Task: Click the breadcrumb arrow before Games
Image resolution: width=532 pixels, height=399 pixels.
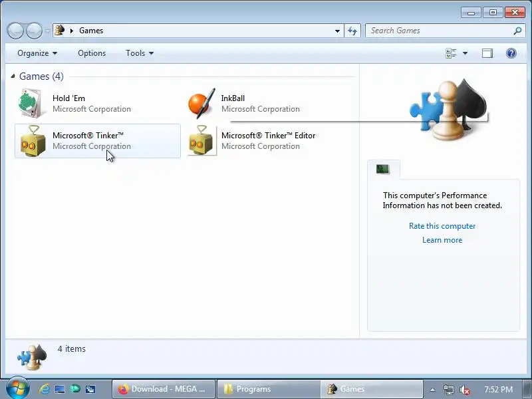Action: click(x=72, y=31)
